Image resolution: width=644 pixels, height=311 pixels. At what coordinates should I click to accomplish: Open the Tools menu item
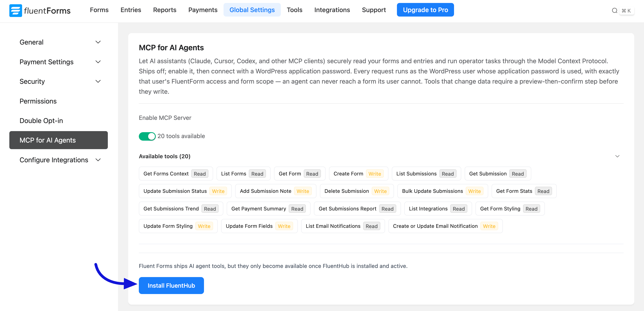(294, 10)
